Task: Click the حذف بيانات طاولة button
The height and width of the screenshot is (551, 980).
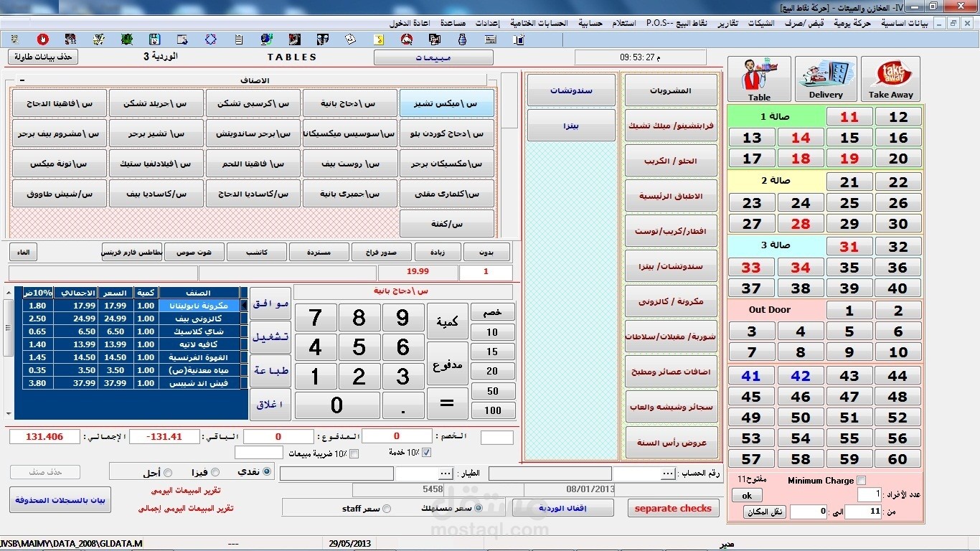Action: pyautogui.click(x=43, y=57)
